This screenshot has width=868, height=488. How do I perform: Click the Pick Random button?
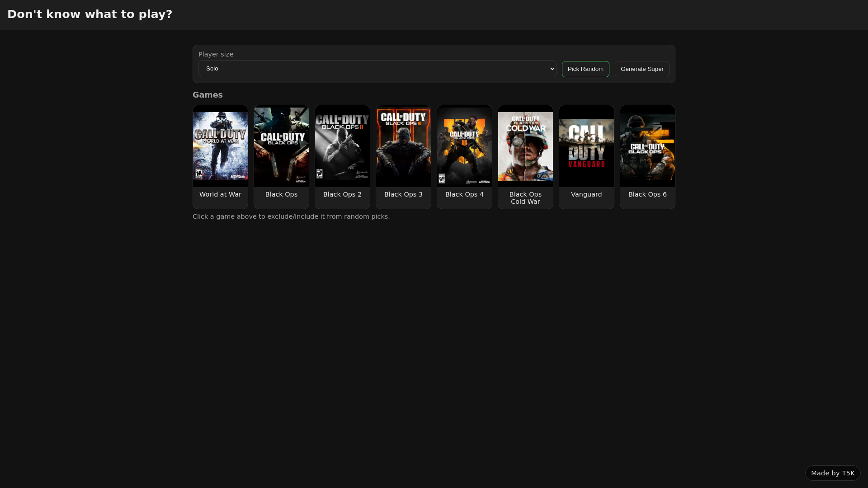[585, 69]
